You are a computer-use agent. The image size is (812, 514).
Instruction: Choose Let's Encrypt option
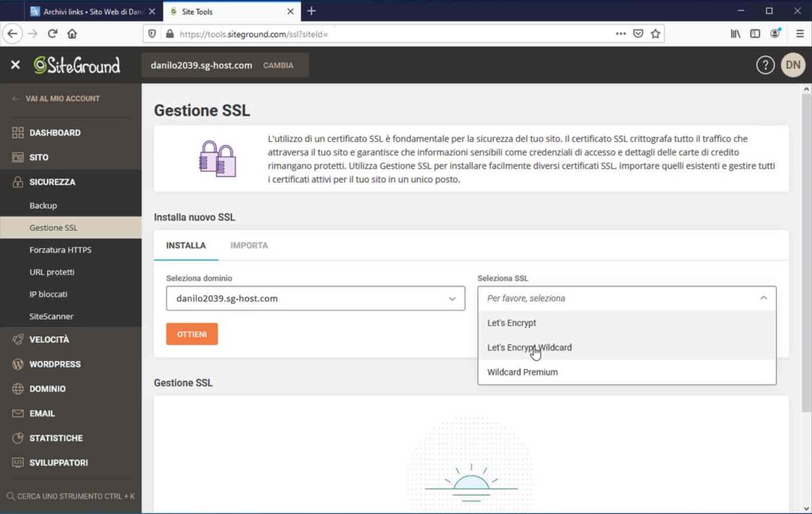point(626,323)
